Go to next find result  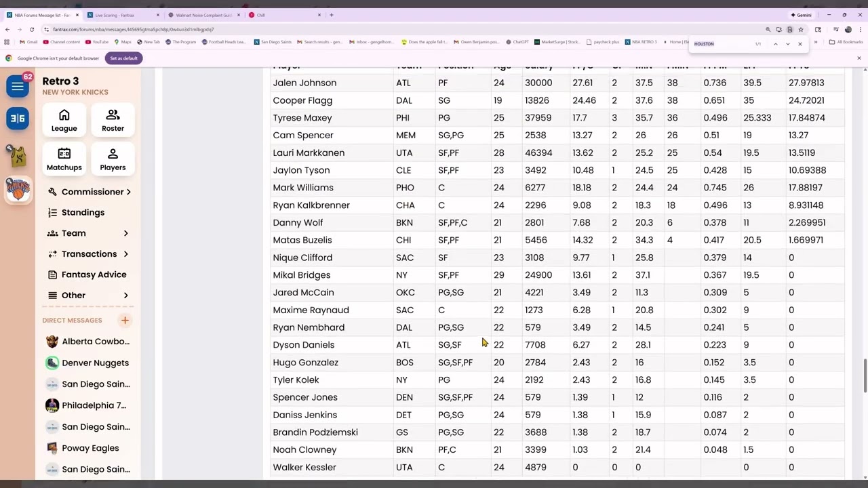click(x=787, y=44)
